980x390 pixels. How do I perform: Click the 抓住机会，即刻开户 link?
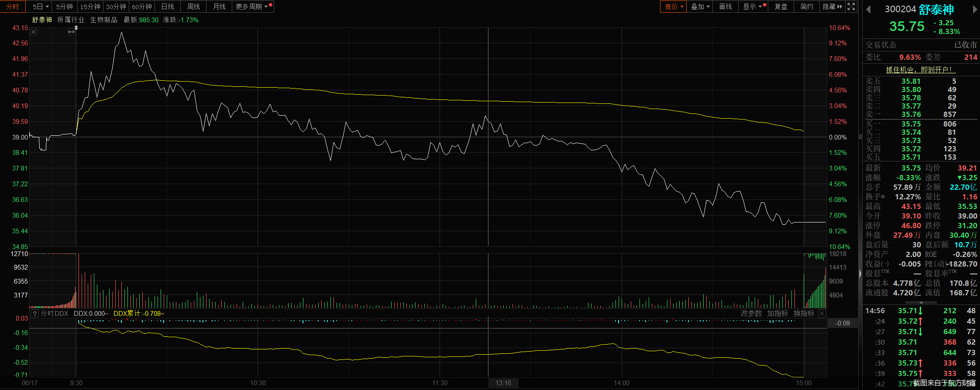click(x=920, y=70)
